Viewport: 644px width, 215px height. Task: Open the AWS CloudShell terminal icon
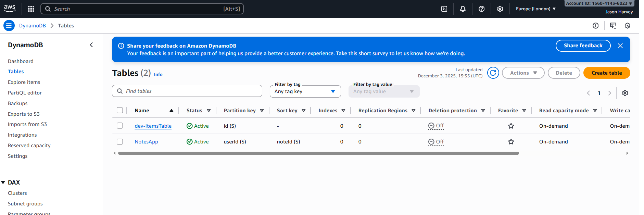pyautogui.click(x=444, y=9)
